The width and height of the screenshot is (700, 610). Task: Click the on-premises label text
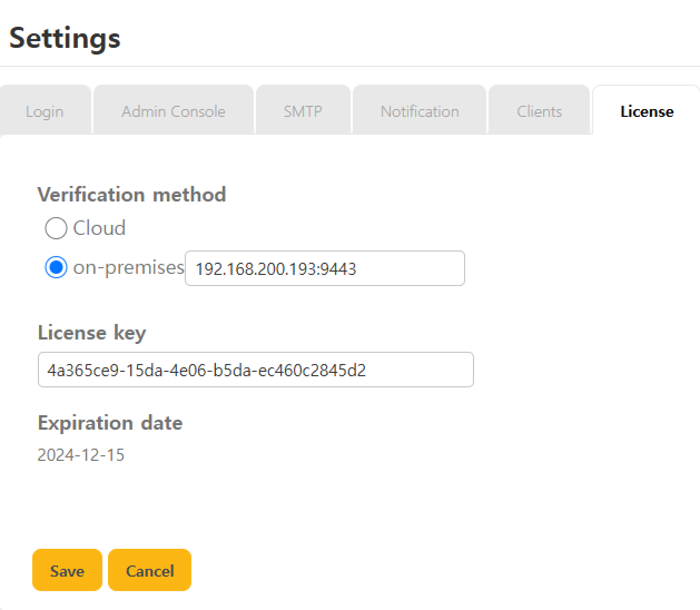(x=128, y=268)
